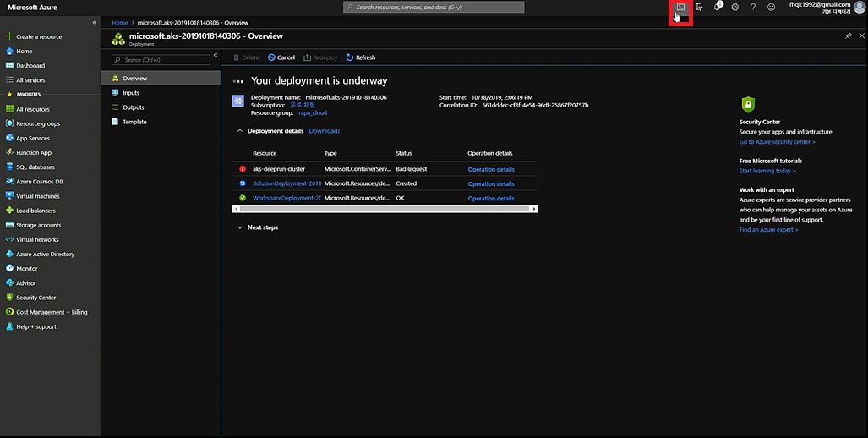Viewport: 868px width, 438px height.
Task: Open the Help question mark icon
Action: (753, 8)
